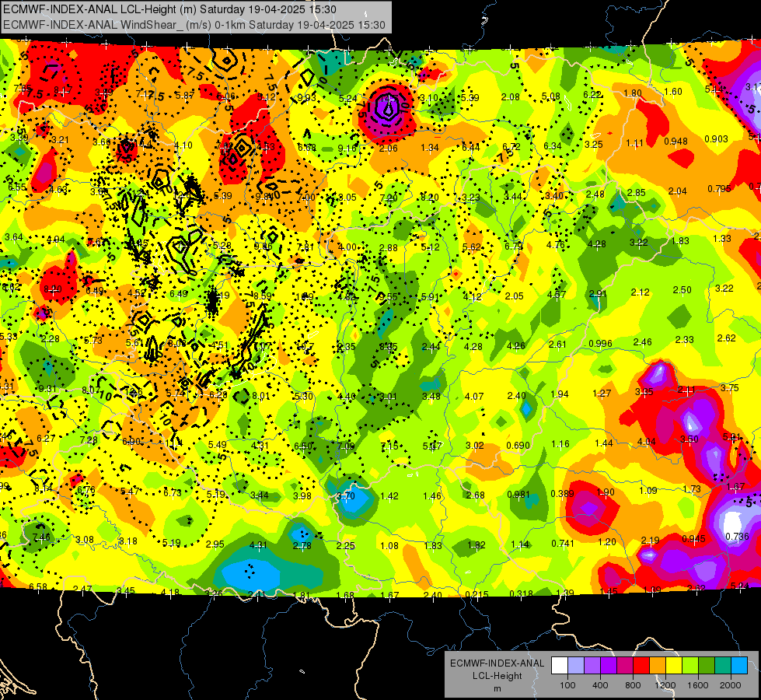Click the wind shear value 1.33

pyautogui.click(x=722, y=238)
